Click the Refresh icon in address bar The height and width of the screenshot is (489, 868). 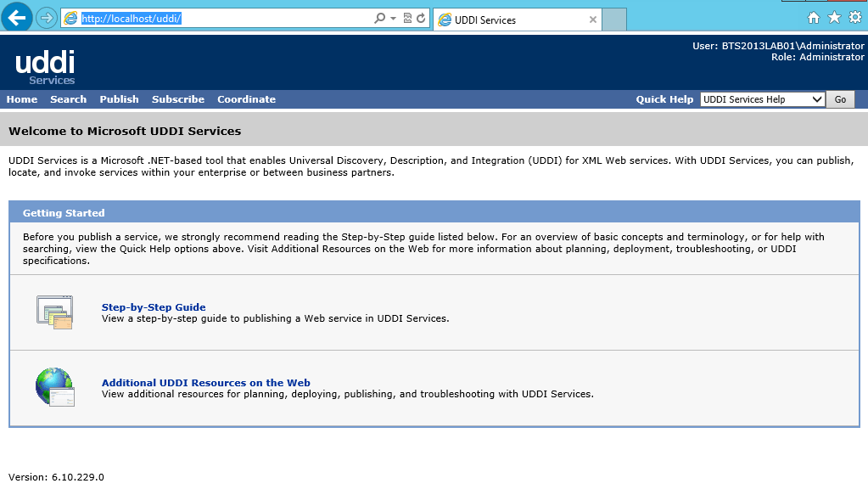pos(421,18)
